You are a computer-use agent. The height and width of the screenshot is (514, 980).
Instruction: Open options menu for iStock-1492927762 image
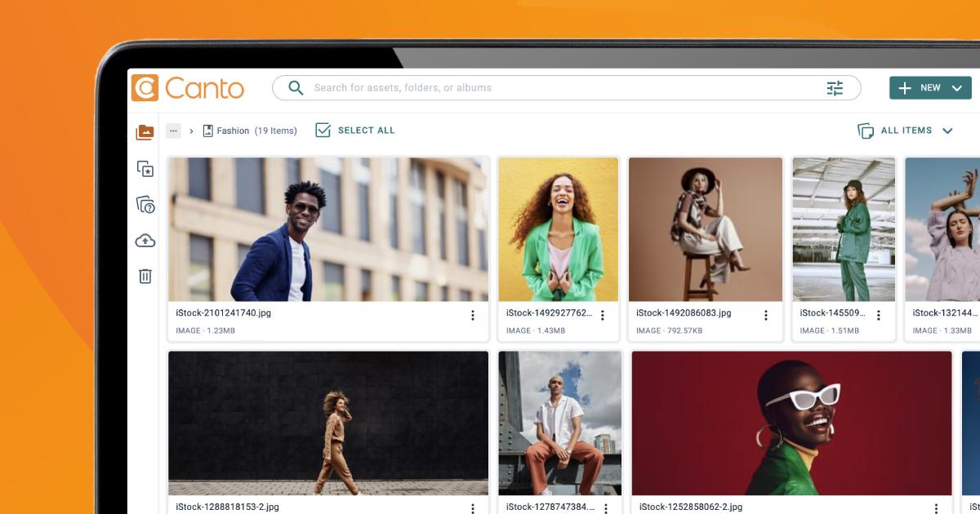point(603,315)
